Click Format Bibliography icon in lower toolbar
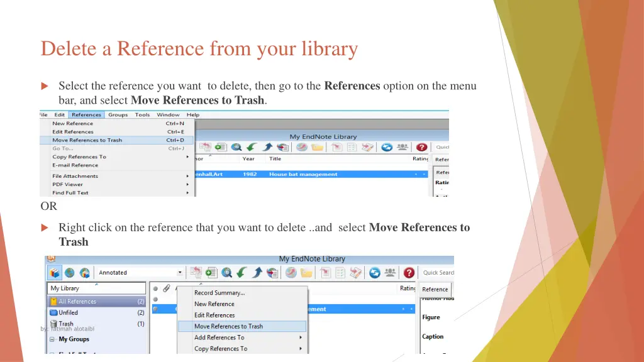 pyautogui.click(x=340, y=272)
